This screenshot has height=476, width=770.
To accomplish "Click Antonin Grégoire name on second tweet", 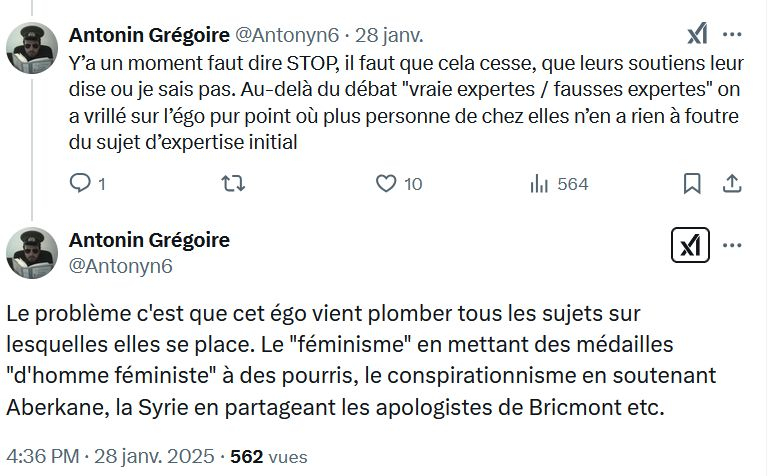I will click(x=149, y=240).
